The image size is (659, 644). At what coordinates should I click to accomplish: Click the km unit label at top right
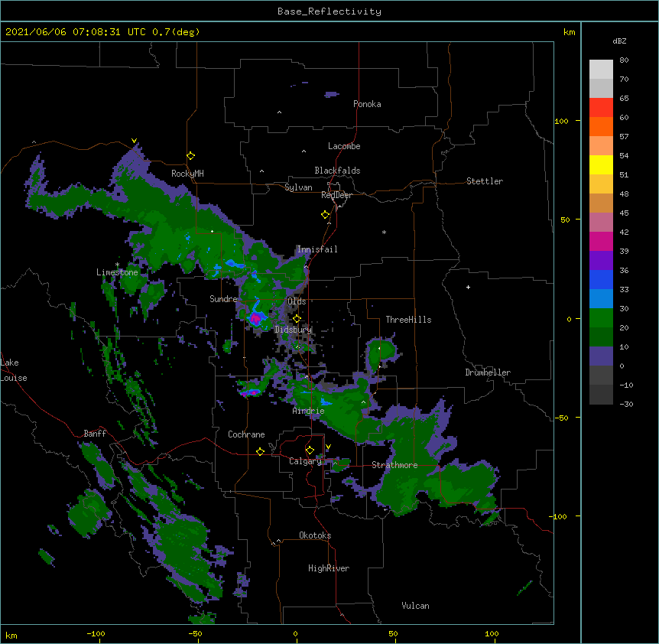570,32
